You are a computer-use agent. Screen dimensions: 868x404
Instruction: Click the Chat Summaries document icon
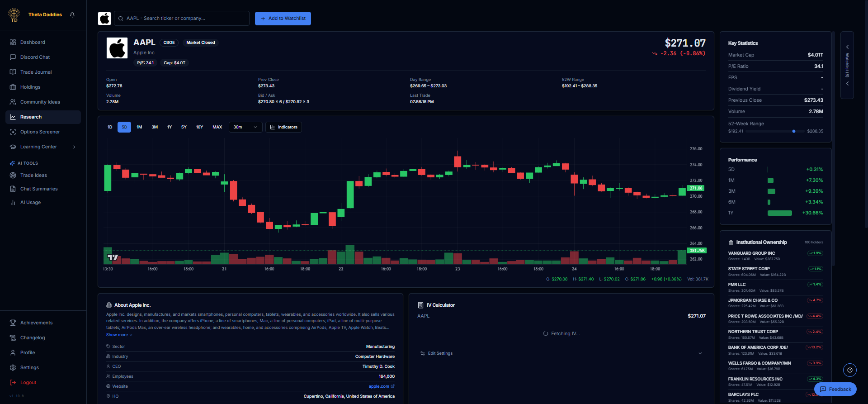[13, 189]
